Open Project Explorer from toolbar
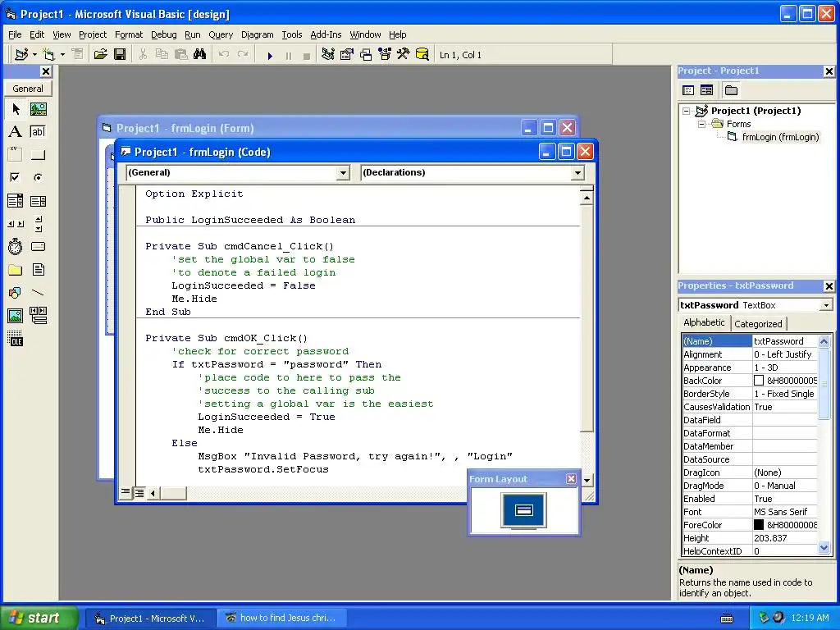The image size is (840, 630). 328,54
